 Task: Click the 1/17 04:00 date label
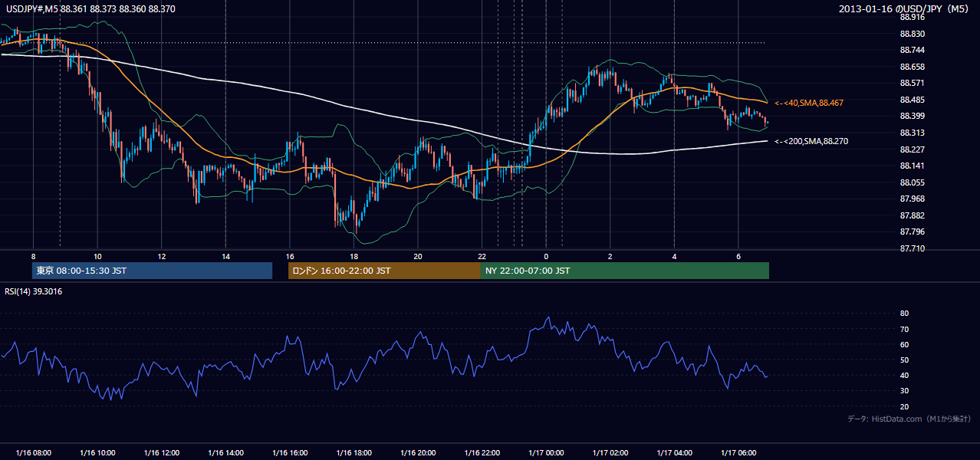[x=674, y=453]
